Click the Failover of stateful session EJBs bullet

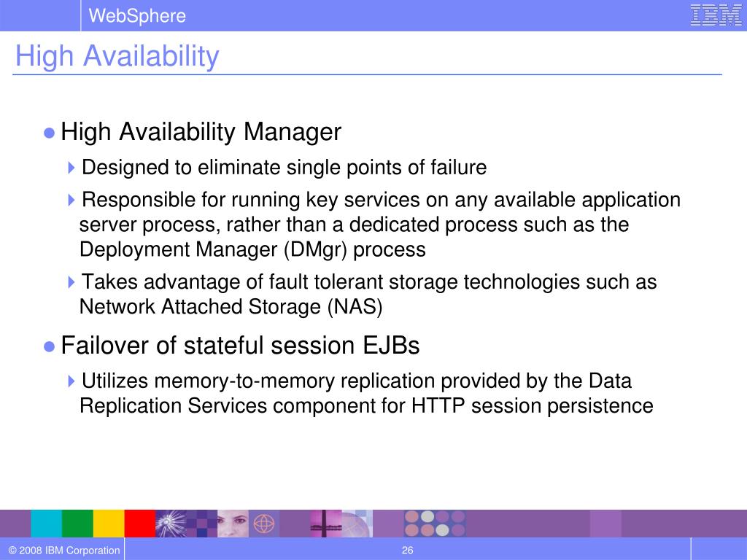(49, 346)
